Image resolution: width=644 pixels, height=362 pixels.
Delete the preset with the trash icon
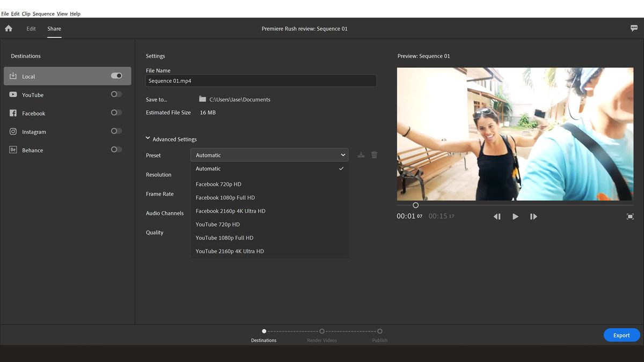(374, 154)
